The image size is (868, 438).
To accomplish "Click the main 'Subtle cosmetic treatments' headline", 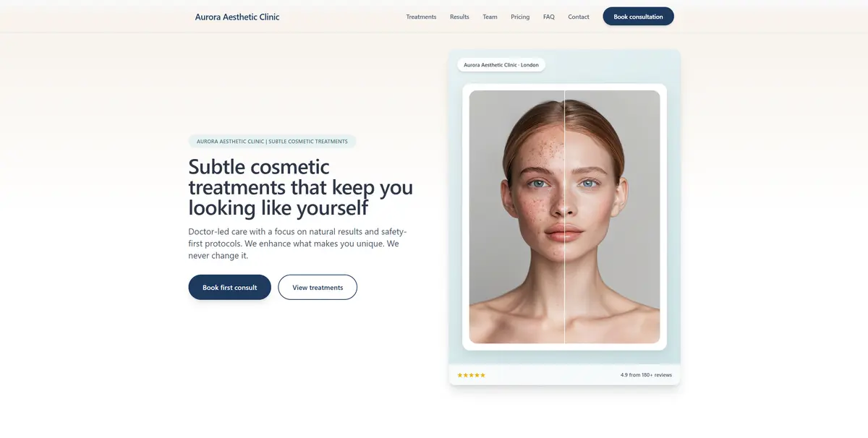I will pyautogui.click(x=300, y=187).
